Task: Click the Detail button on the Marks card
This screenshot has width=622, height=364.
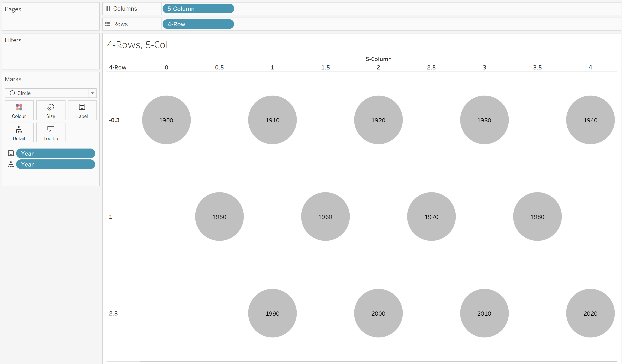Action: [19, 132]
